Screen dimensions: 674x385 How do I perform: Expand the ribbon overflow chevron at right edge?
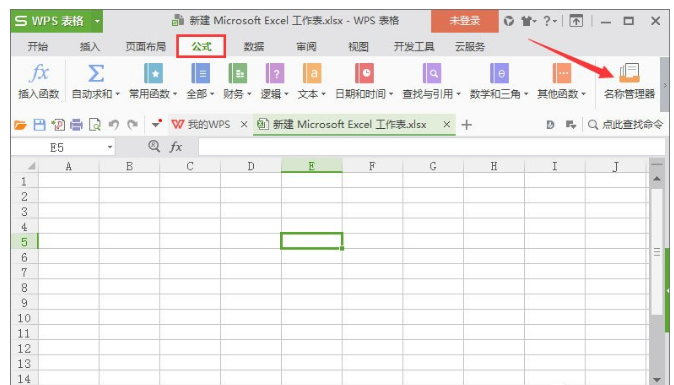tap(665, 85)
